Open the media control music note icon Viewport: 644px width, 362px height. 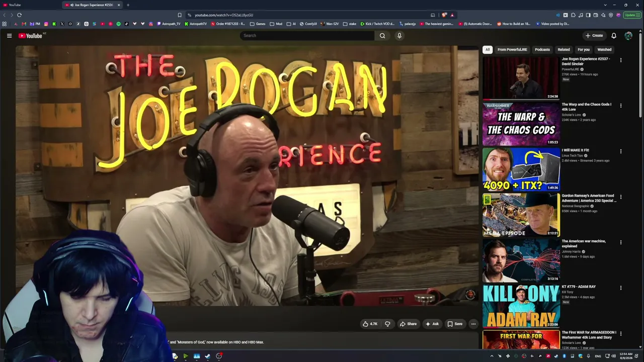[x=581, y=15]
